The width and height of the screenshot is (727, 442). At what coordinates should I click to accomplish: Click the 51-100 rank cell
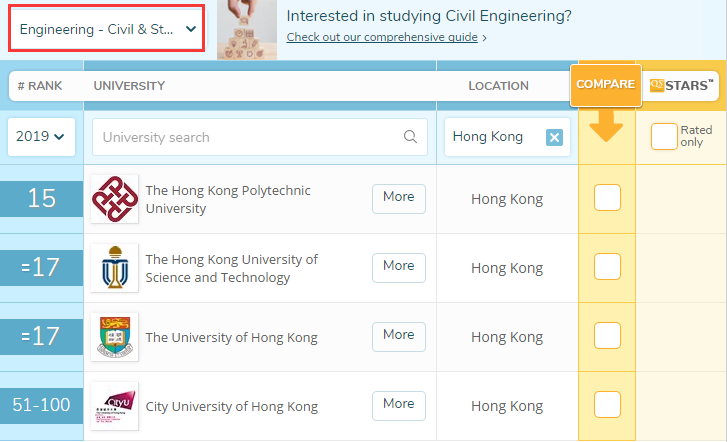[x=41, y=405]
